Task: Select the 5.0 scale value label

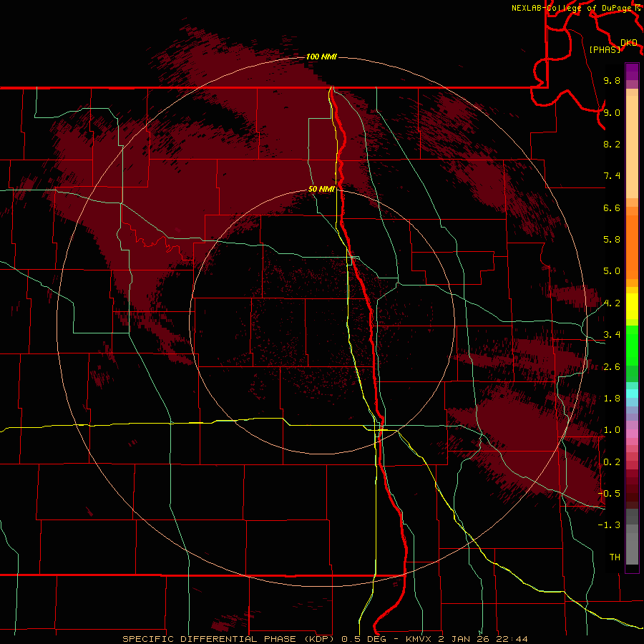Action: point(612,271)
